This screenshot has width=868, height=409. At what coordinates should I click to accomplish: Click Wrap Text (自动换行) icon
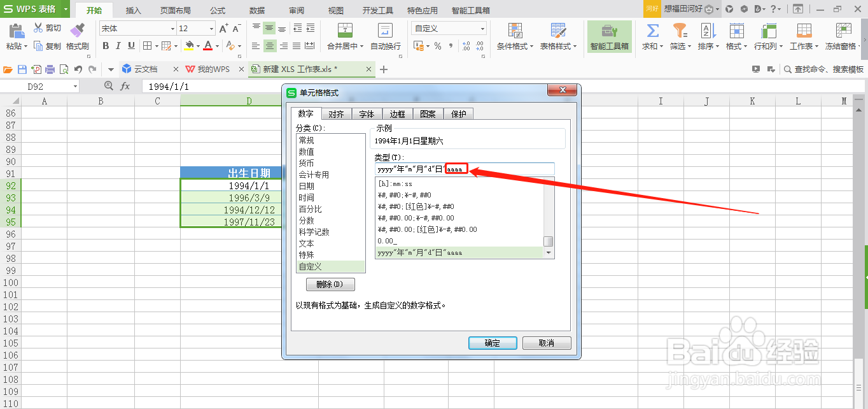pyautogui.click(x=385, y=30)
